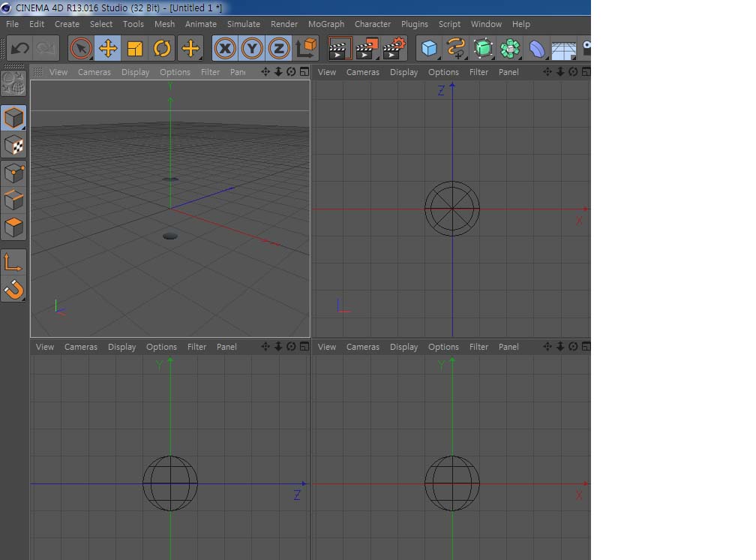Add a Cube primitive object

(429, 48)
